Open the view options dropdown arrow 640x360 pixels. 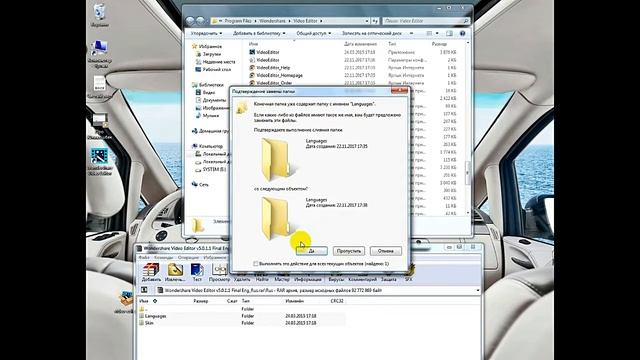[437, 33]
